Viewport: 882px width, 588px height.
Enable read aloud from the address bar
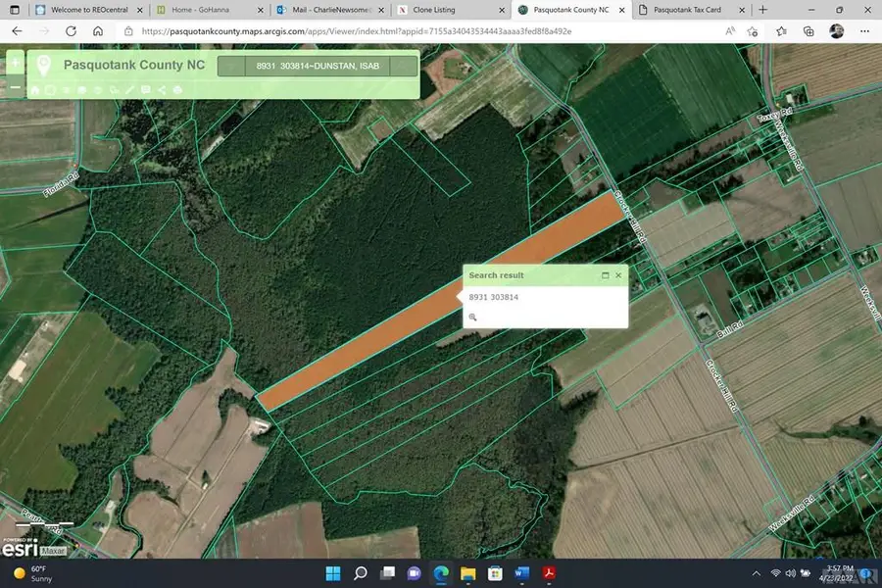tap(730, 31)
